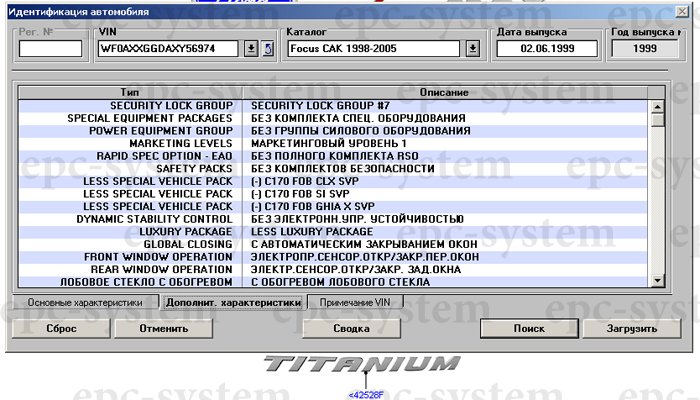This screenshot has width=700, height=400.
Task: Click the Отменить button
Action: 163,329
